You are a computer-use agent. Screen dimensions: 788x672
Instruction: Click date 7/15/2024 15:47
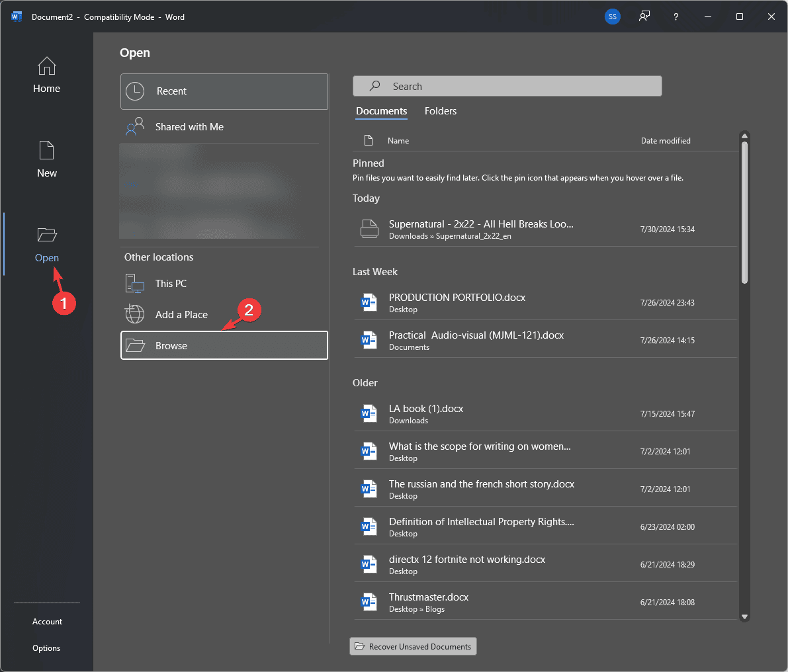pyautogui.click(x=668, y=413)
